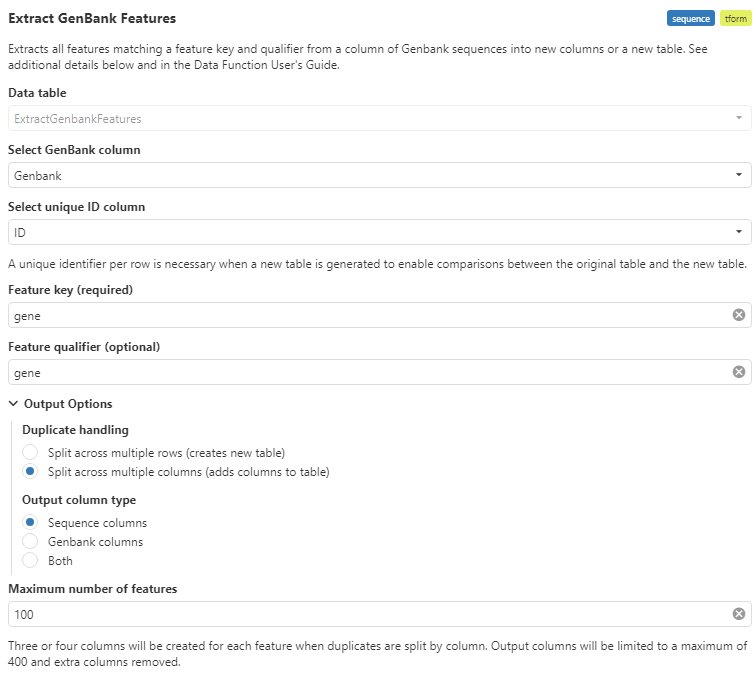Click inside the Feature key input
The height and width of the screenshot is (680, 756).
(370, 315)
